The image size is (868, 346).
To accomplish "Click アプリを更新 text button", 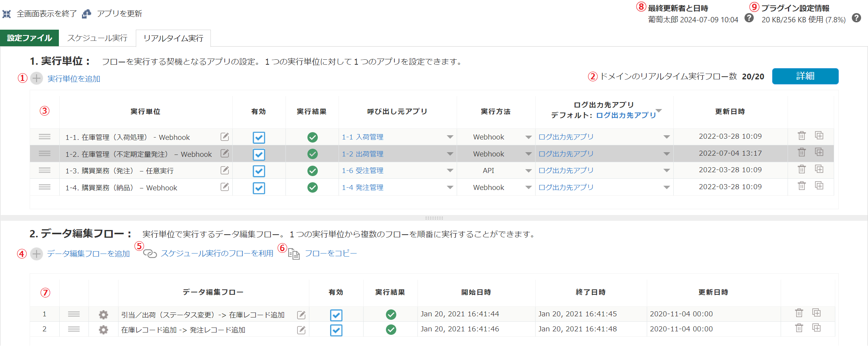I will coord(120,13).
